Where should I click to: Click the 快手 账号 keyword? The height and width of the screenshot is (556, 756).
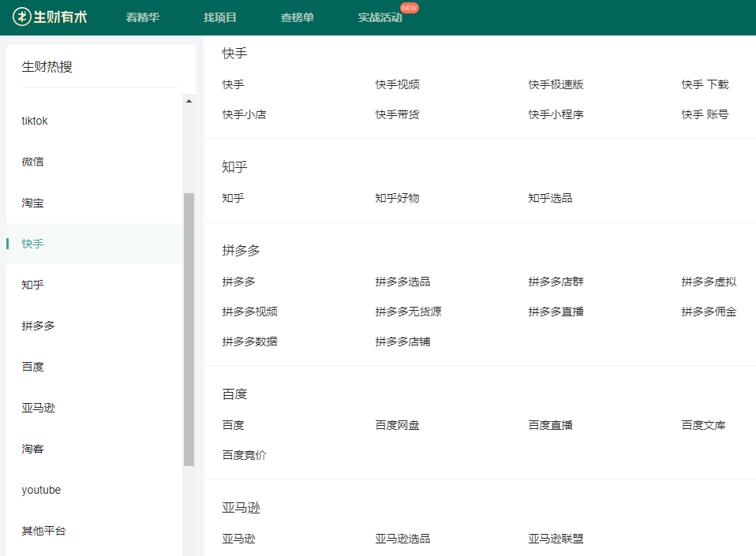(x=705, y=114)
